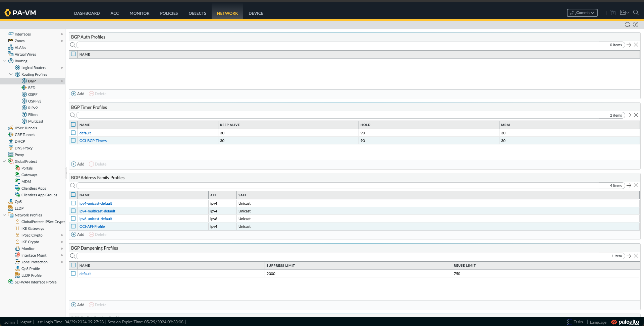Click the refresh icon above the BGP profiles

pos(627,24)
